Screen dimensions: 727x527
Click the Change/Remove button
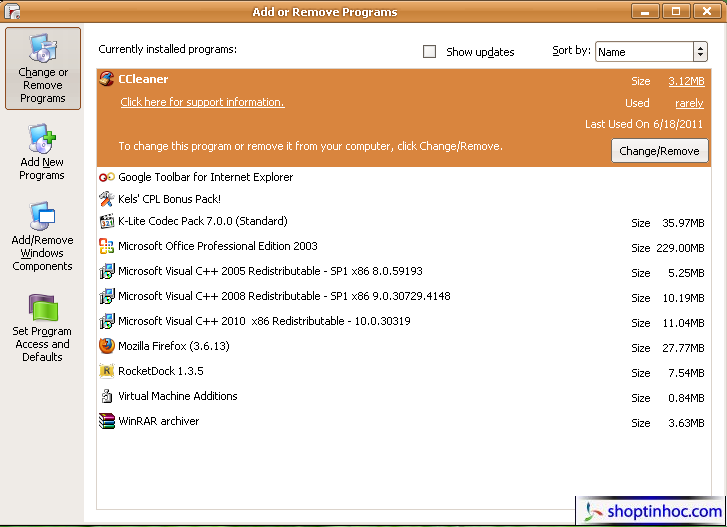[x=659, y=151]
